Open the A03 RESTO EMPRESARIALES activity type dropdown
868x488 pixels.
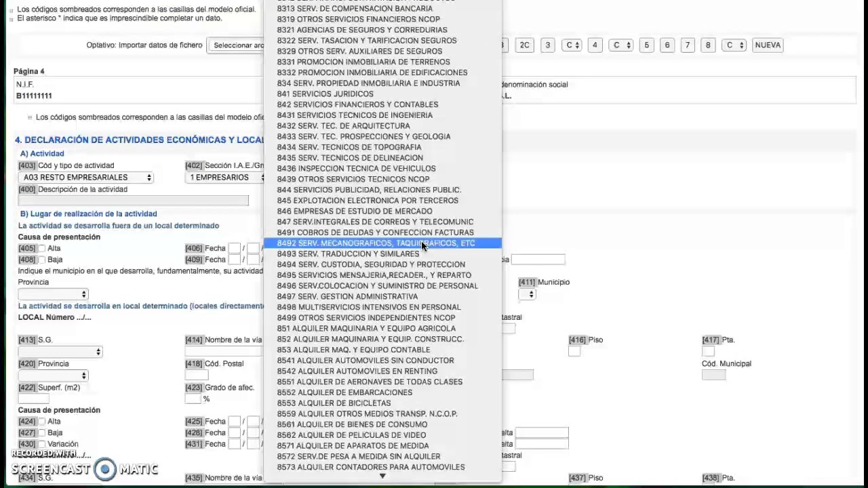click(x=86, y=178)
